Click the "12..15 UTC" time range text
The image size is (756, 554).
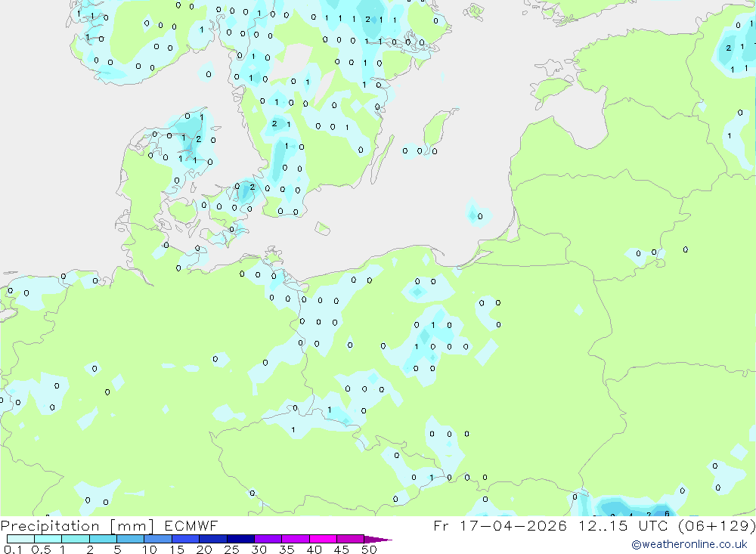[623, 525]
